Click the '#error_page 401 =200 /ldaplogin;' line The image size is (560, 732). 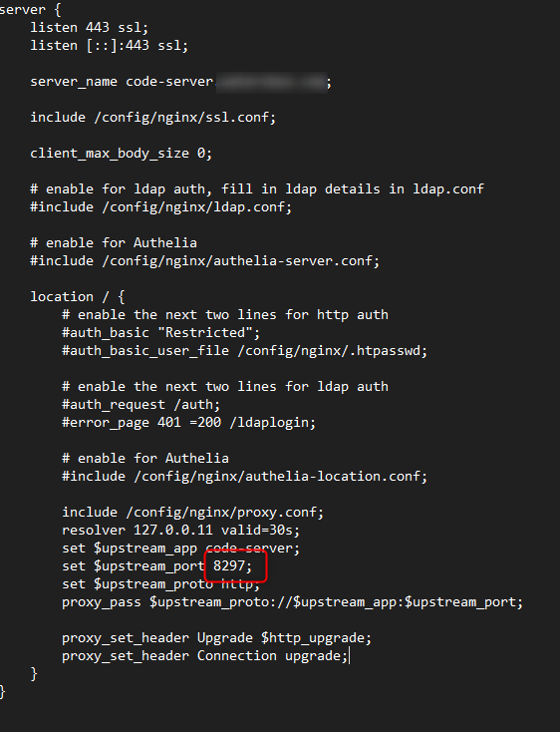[x=189, y=423]
